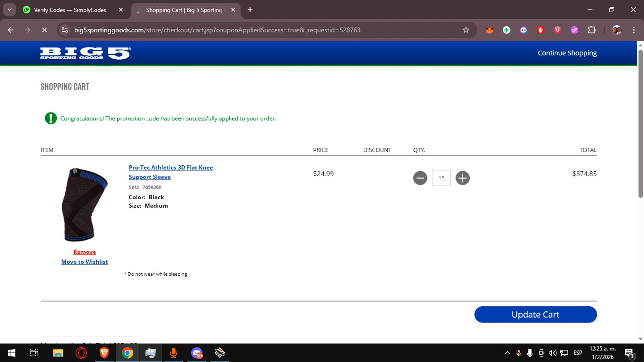Open the MetaMask fox extension
This screenshot has width=644, height=362.
[x=489, y=30]
